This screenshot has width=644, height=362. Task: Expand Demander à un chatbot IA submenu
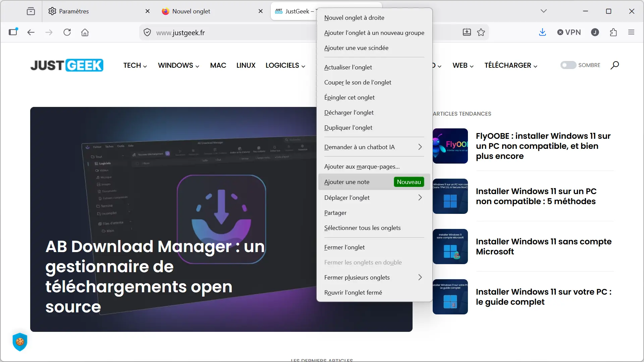tap(374, 147)
